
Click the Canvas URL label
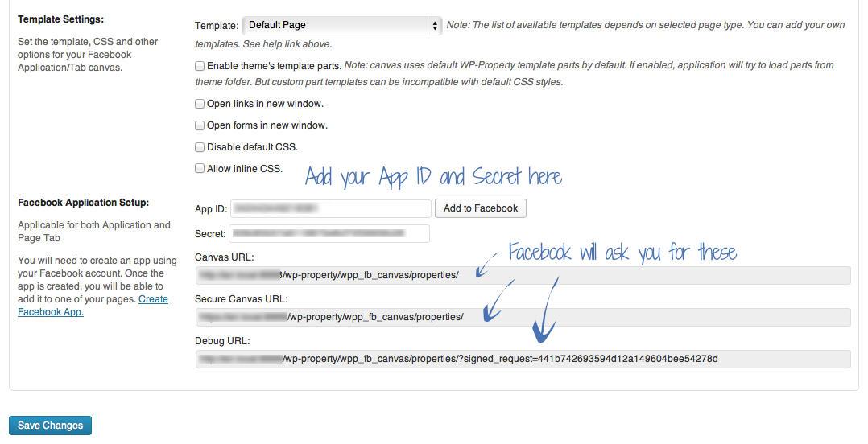(224, 257)
